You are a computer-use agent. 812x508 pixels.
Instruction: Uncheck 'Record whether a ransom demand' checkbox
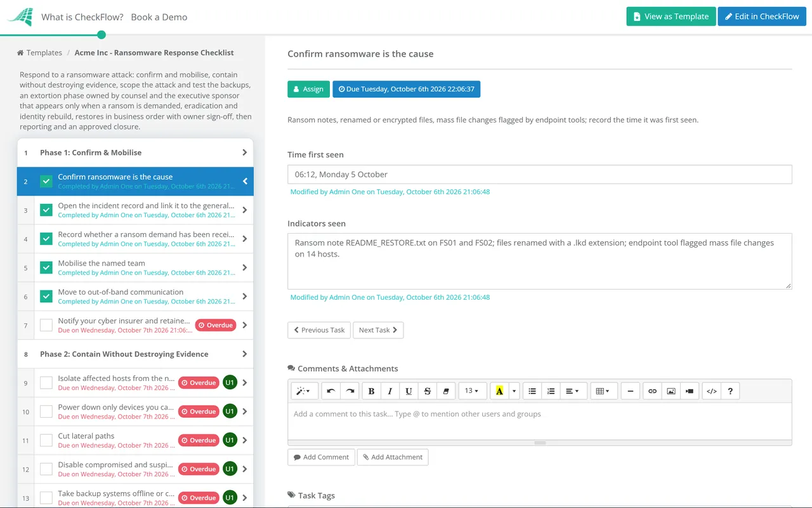click(x=46, y=239)
